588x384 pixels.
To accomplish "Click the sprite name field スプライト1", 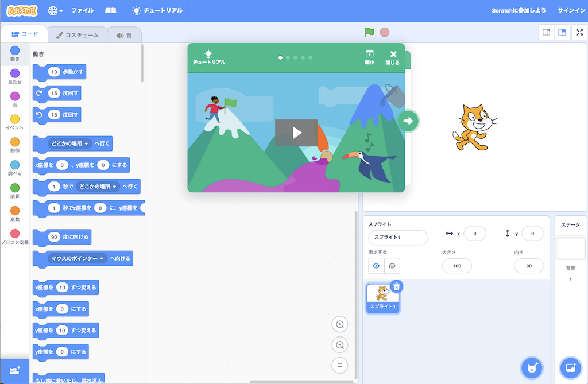I will 398,238.
